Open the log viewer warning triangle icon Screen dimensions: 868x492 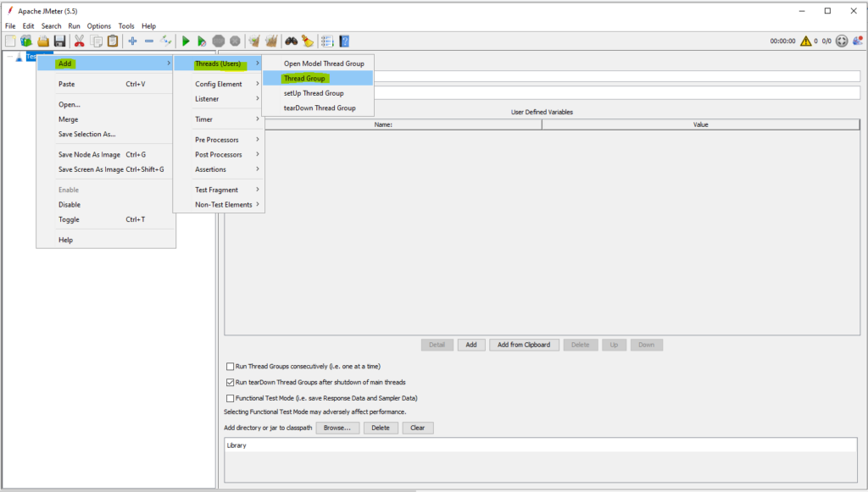805,41
